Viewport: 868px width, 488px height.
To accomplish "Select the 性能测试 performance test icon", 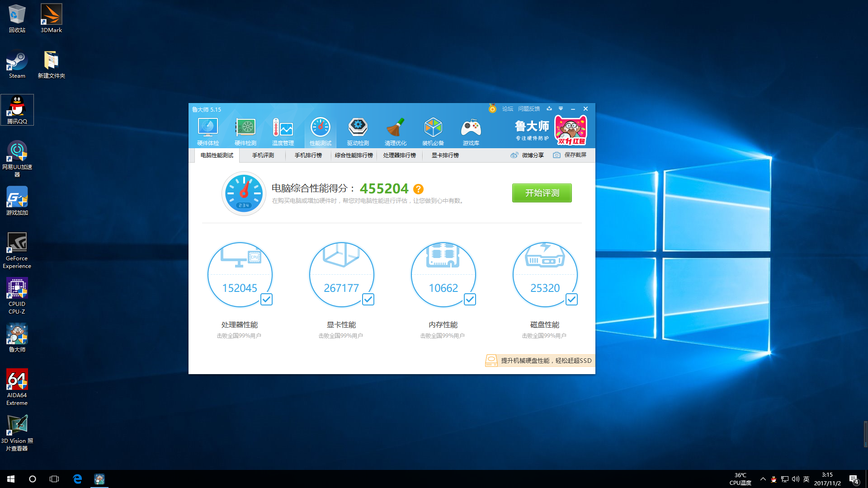I will click(321, 131).
